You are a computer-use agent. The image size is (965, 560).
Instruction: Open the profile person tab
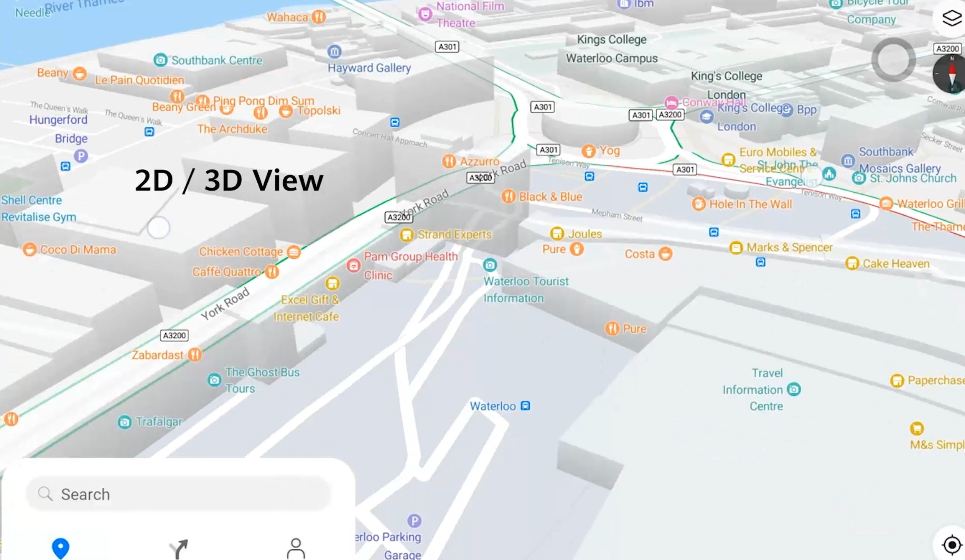pyautogui.click(x=296, y=549)
